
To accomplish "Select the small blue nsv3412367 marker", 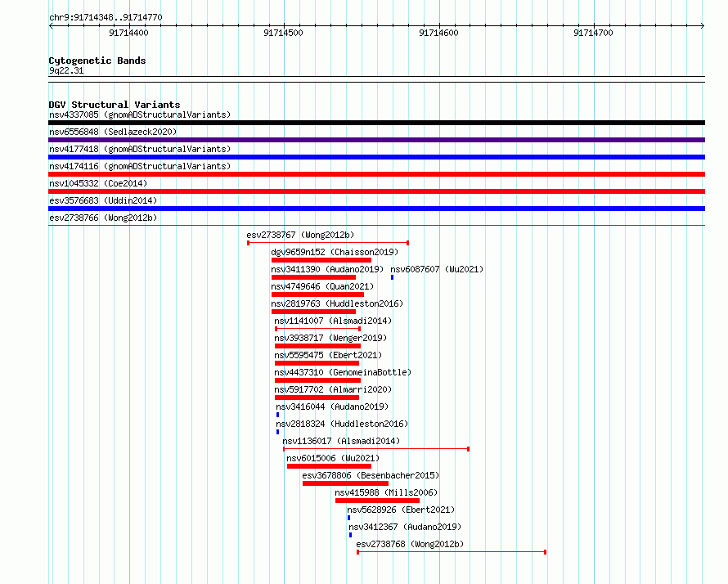I will (x=351, y=535).
